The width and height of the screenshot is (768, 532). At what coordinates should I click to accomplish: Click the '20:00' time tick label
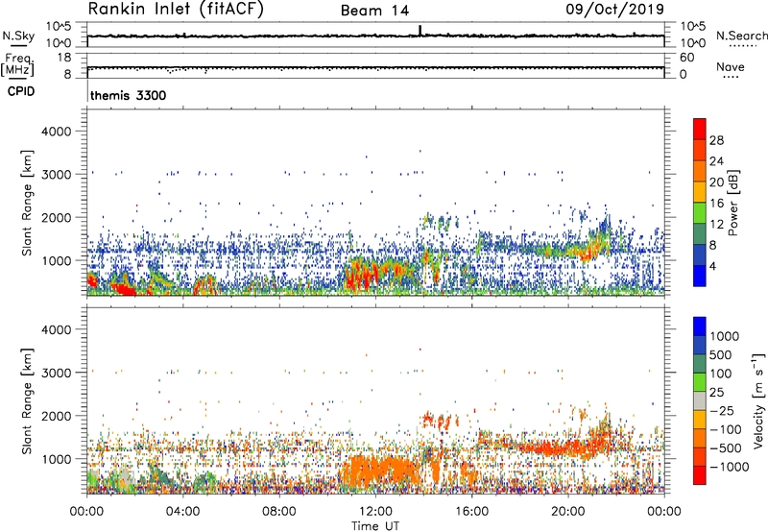coord(567,512)
